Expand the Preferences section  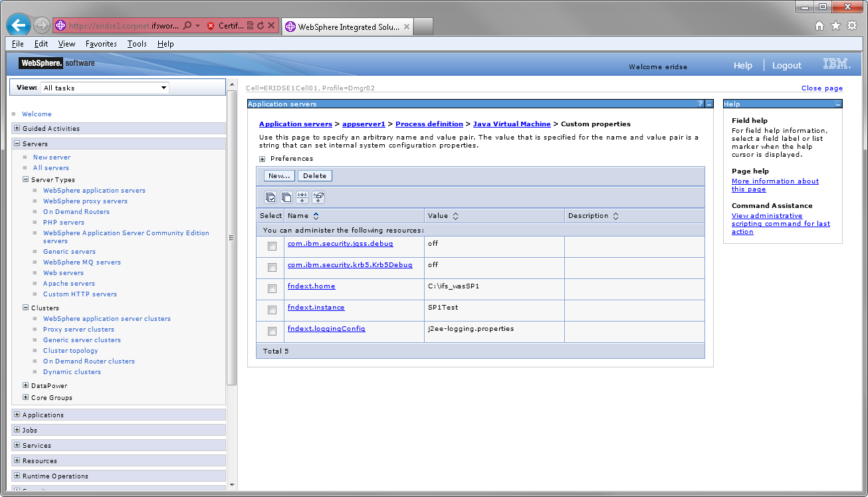point(263,159)
